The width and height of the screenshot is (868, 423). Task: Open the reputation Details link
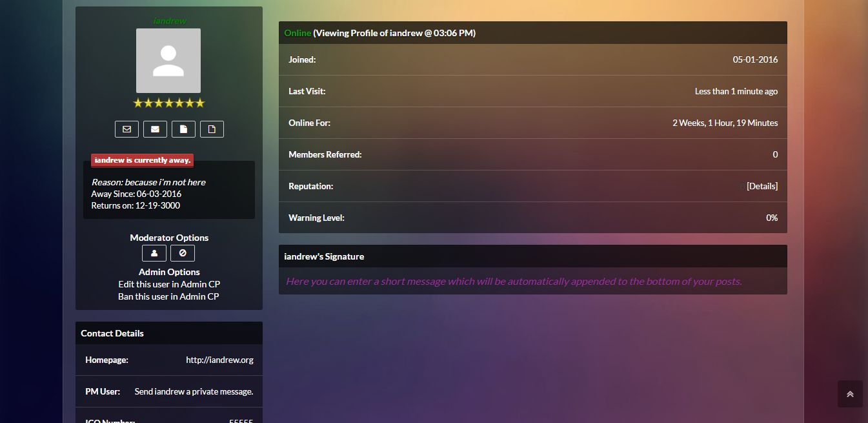[x=762, y=186]
